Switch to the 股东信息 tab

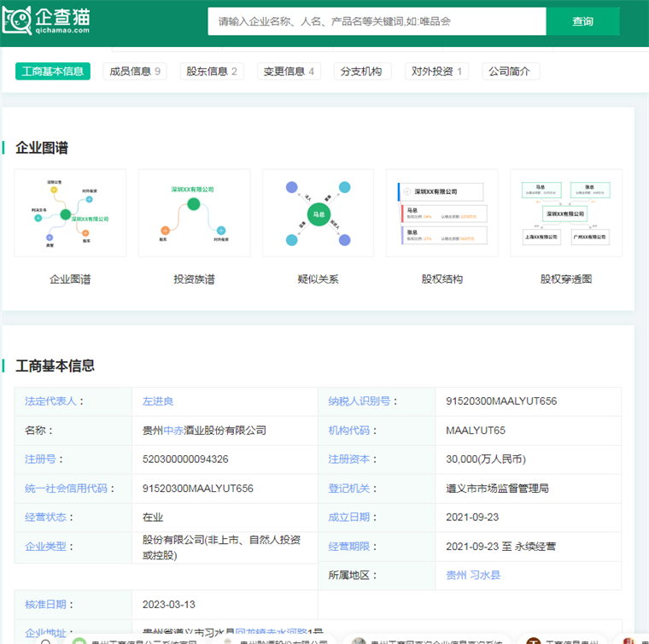(211, 71)
